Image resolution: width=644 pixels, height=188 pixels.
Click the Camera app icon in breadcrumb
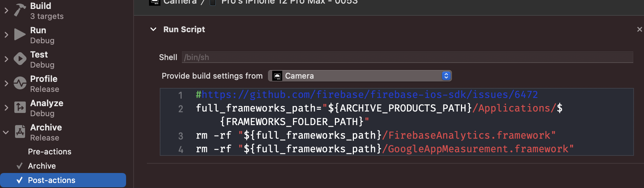click(155, 2)
